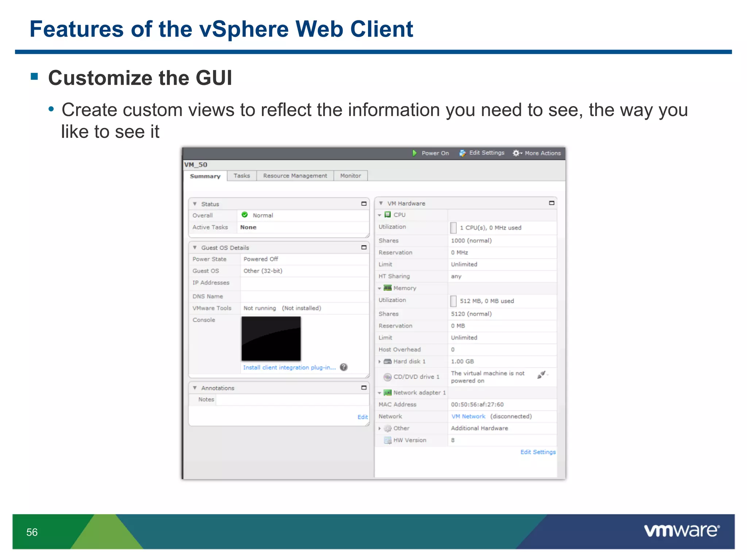Click 'The virtual machine is not powered on' text
The image size is (747, 560).
point(488,377)
